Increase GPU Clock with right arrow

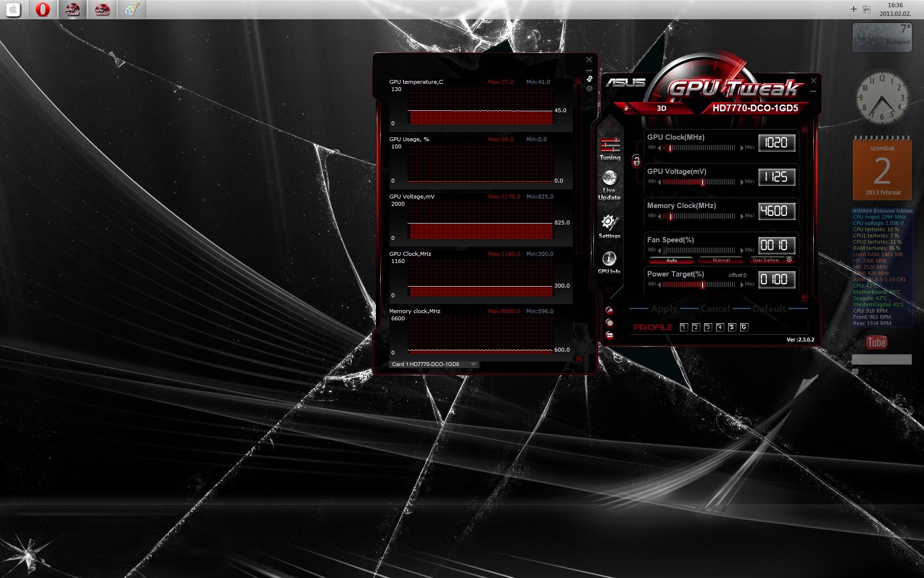[742, 148]
